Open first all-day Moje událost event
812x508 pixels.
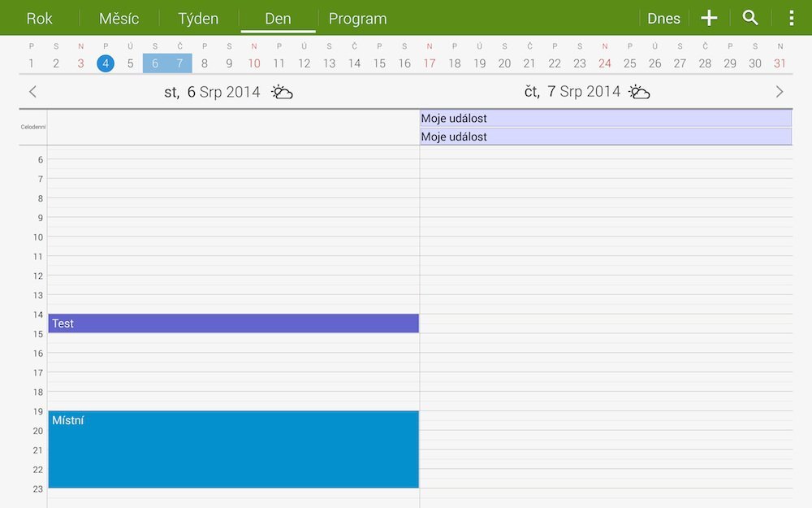click(605, 119)
